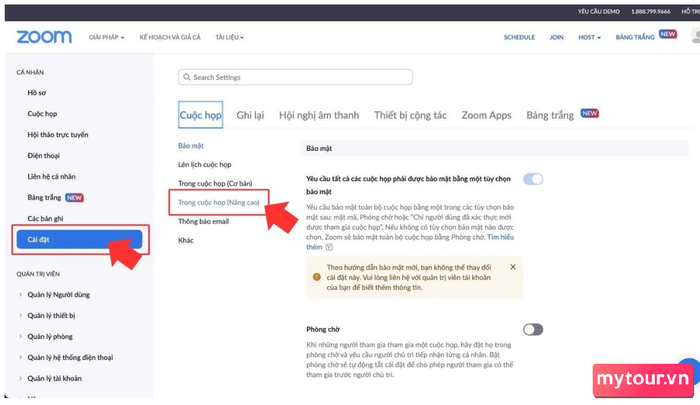Select Cài đặt in the sidebar

click(x=79, y=239)
